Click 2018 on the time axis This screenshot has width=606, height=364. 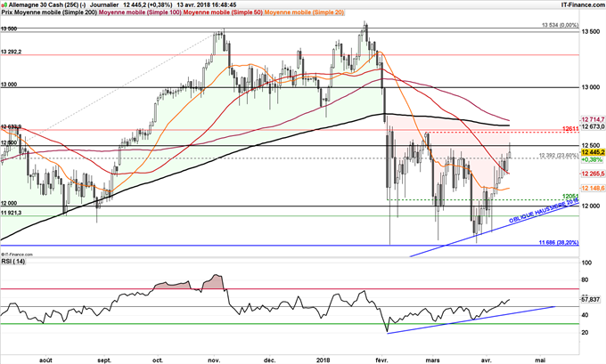(x=323, y=360)
